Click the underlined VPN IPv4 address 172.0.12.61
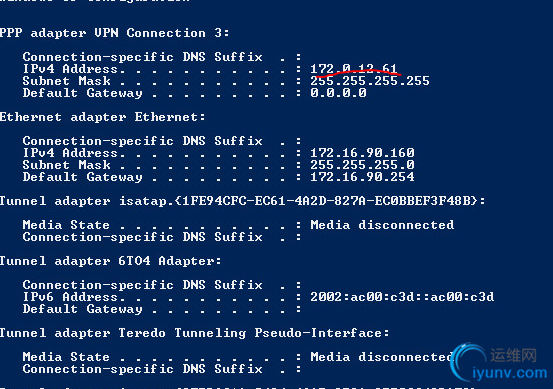Image resolution: width=553 pixels, height=389 pixels. 354,68
